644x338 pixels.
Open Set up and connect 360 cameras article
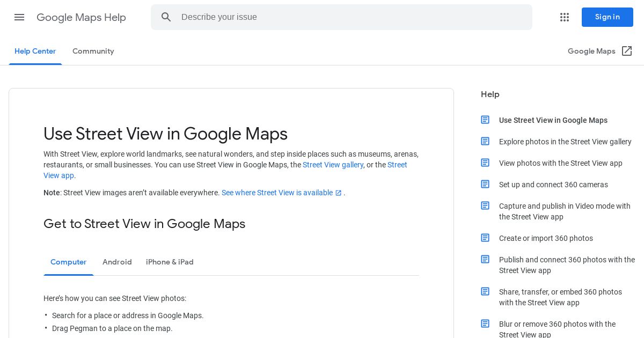[553, 185]
